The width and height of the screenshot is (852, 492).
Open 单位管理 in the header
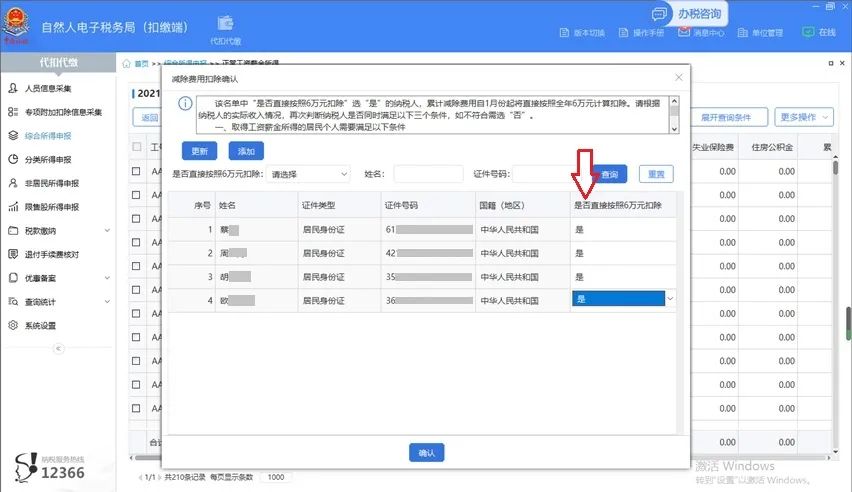[759, 32]
